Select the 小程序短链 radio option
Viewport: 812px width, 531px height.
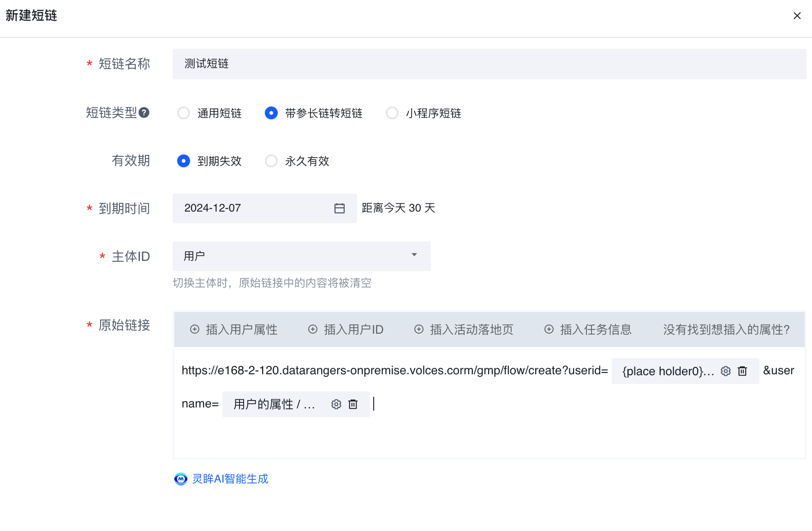click(x=392, y=113)
